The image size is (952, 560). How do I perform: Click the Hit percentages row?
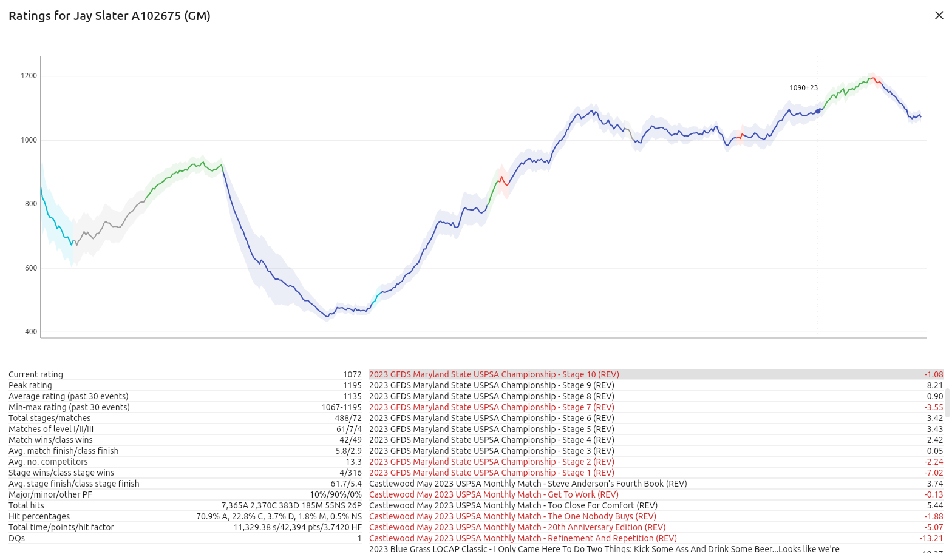pyautogui.click(x=185, y=516)
